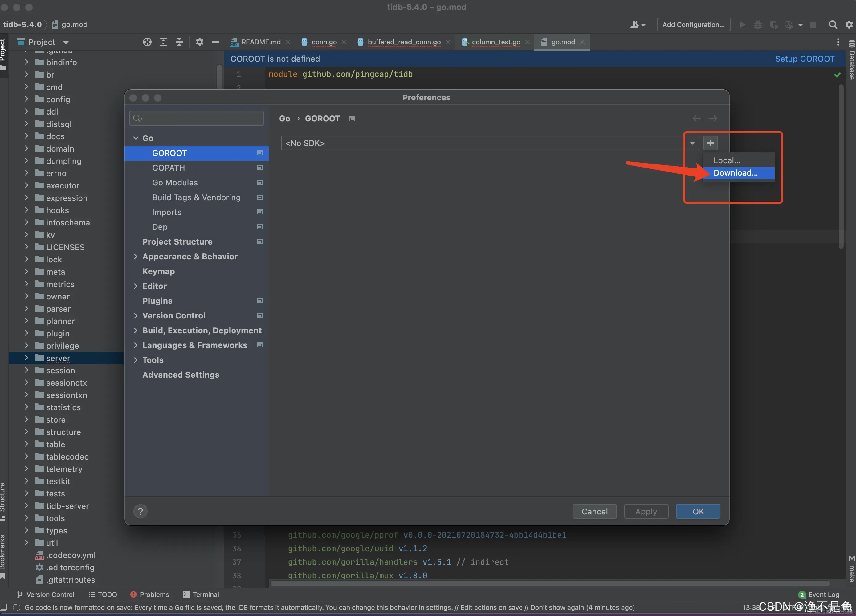Toggle tool windows quick access icon in status bar
The image size is (856, 616).
4,607
